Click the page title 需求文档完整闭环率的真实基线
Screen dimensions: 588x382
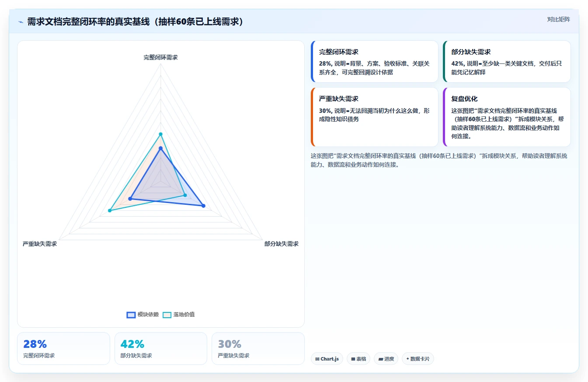(x=135, y=22)
